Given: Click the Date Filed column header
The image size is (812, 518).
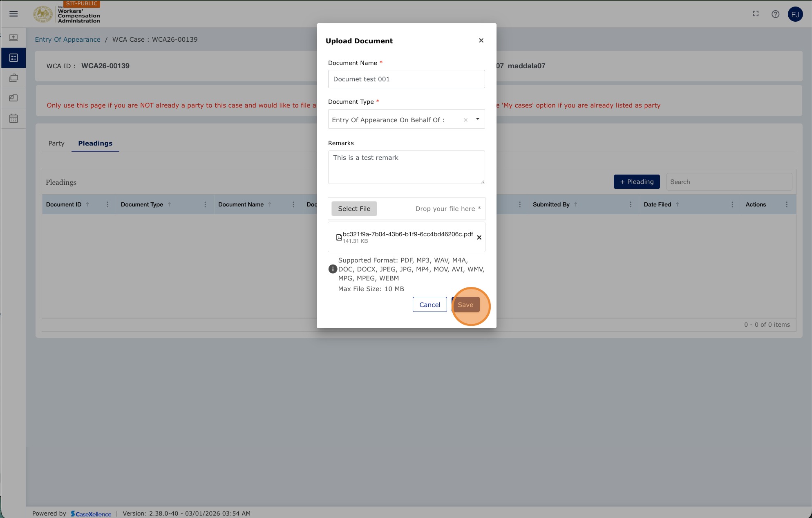Looking at the screenshot, I should coord(657,204).
